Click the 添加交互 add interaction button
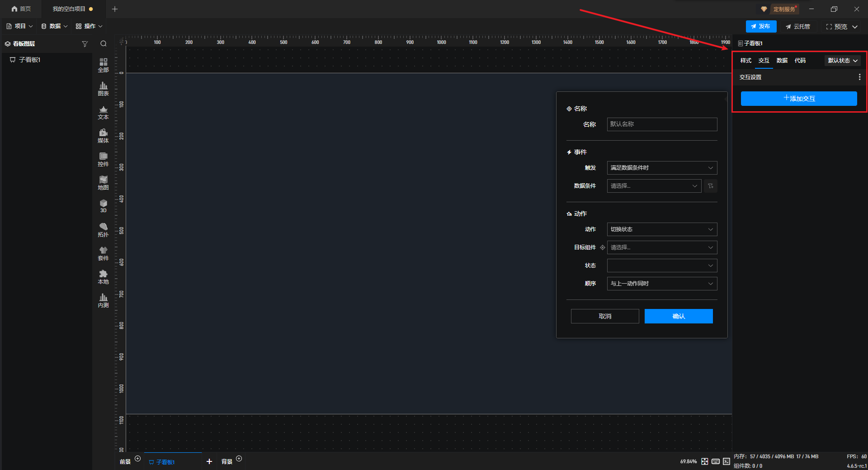This screenshot has height=470, width=868. click(x=799, y=99)
